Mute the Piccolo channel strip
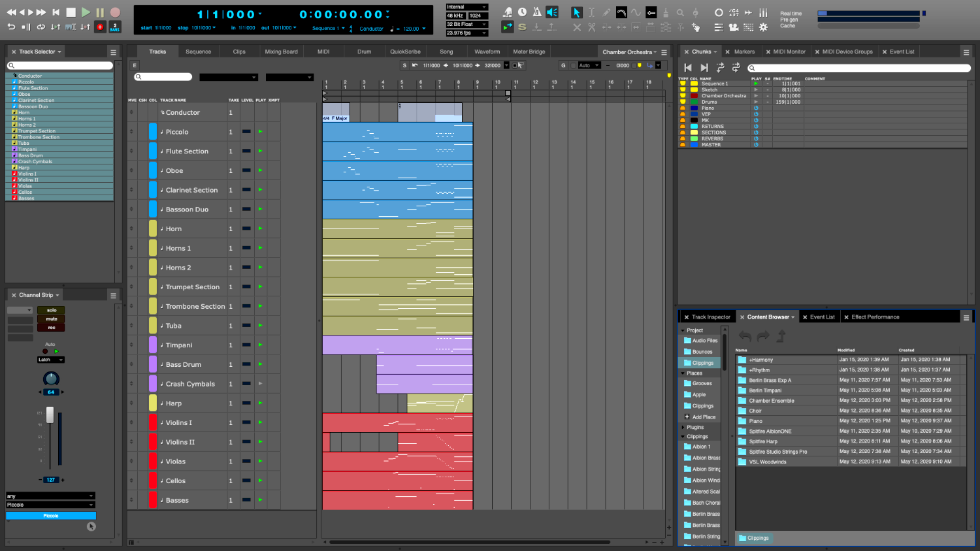 (50, 319)
